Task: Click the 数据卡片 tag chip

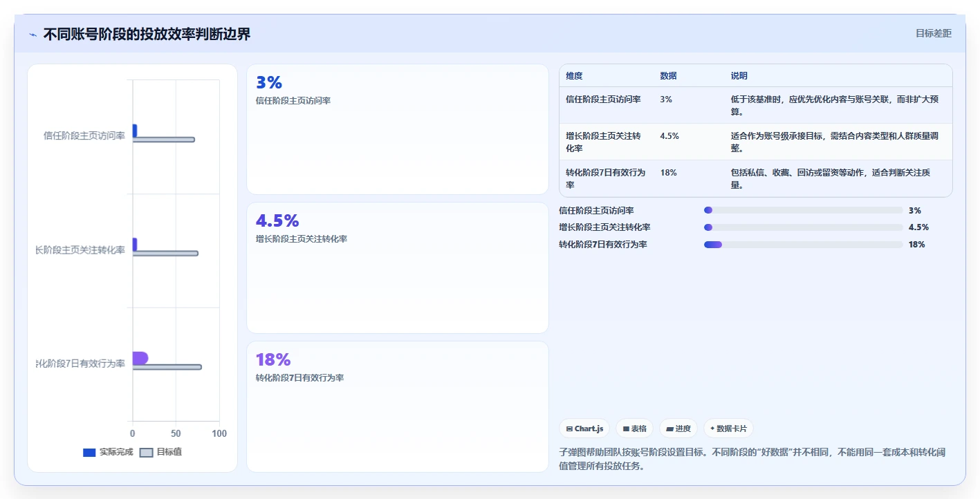Action: [x=728, y=429]
